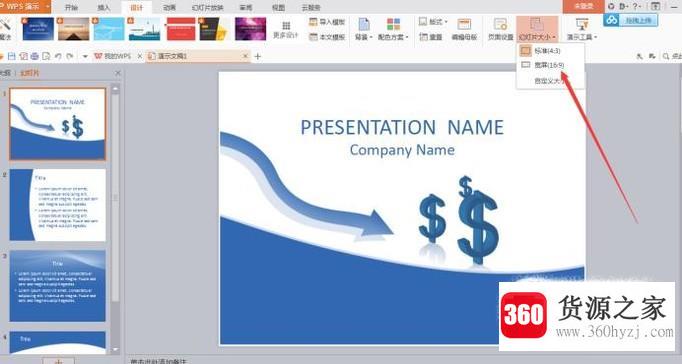
Task: Expand the Layout (版式) dropdown
Action: (x=433, y=22)
